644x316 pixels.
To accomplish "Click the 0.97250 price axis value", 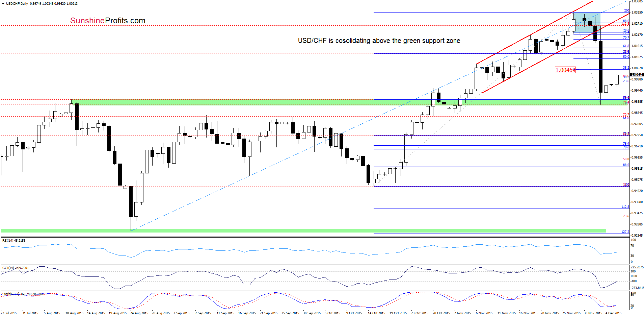I will point(637,135).
